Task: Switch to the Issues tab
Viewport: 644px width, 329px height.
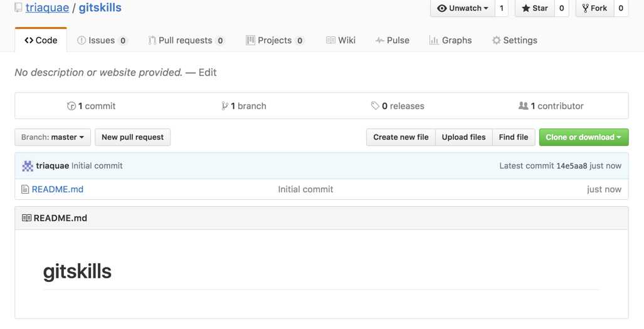Action: [102, 40]
